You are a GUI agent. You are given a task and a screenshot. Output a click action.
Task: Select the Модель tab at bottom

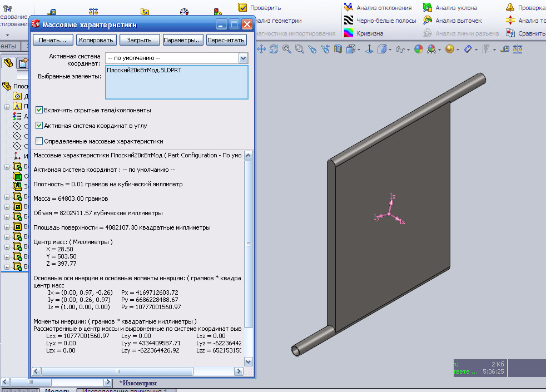tap(57, 391)
